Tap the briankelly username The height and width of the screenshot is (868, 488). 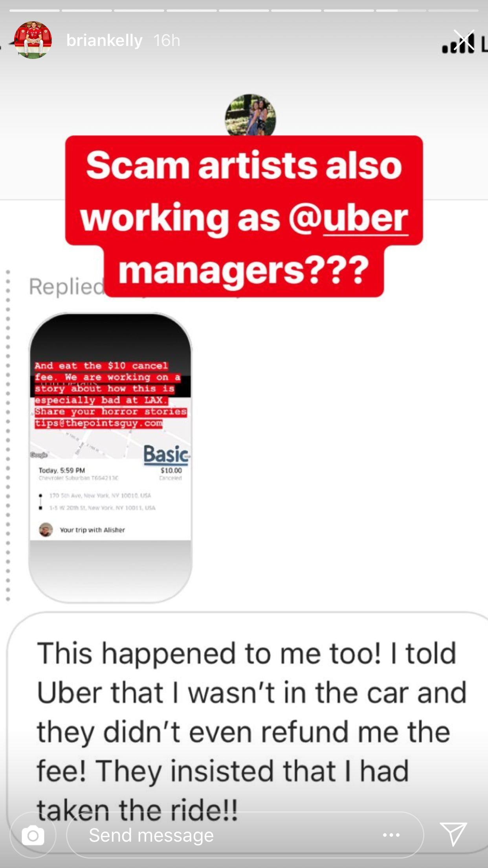click(104, 40)
